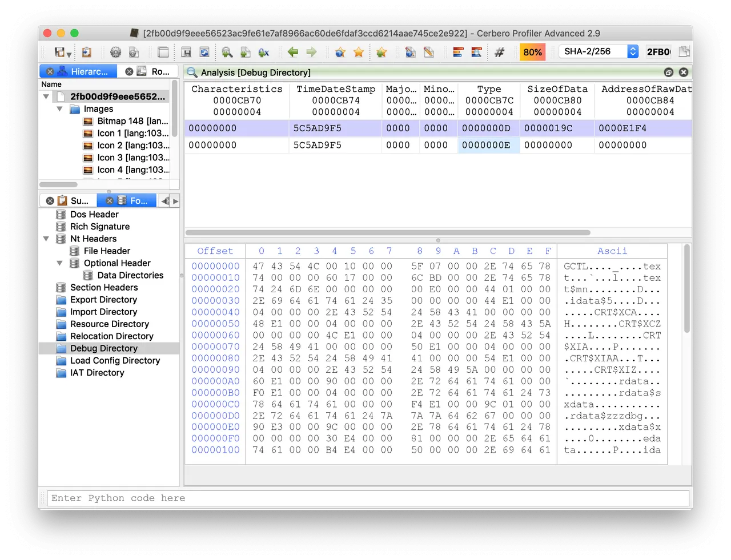
Task: Open IAT Directory folder
Action: (x=97, y=373)
